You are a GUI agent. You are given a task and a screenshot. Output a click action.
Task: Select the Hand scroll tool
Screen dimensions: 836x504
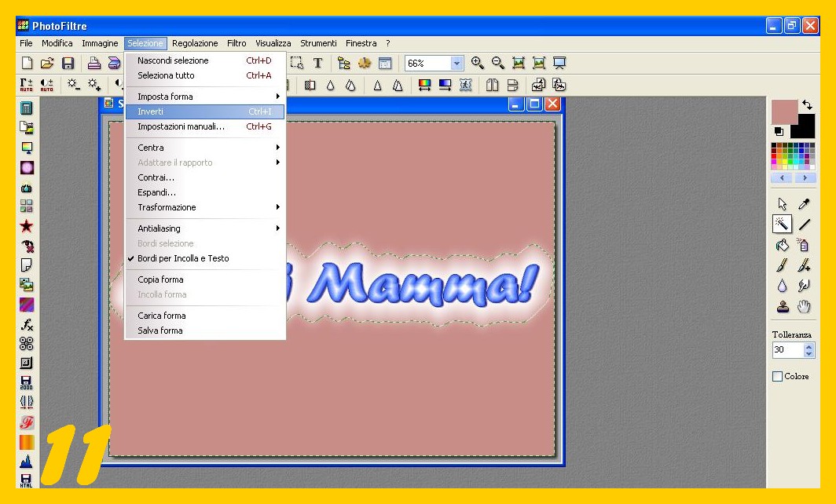pyautogui.click(x=804, y=306)
